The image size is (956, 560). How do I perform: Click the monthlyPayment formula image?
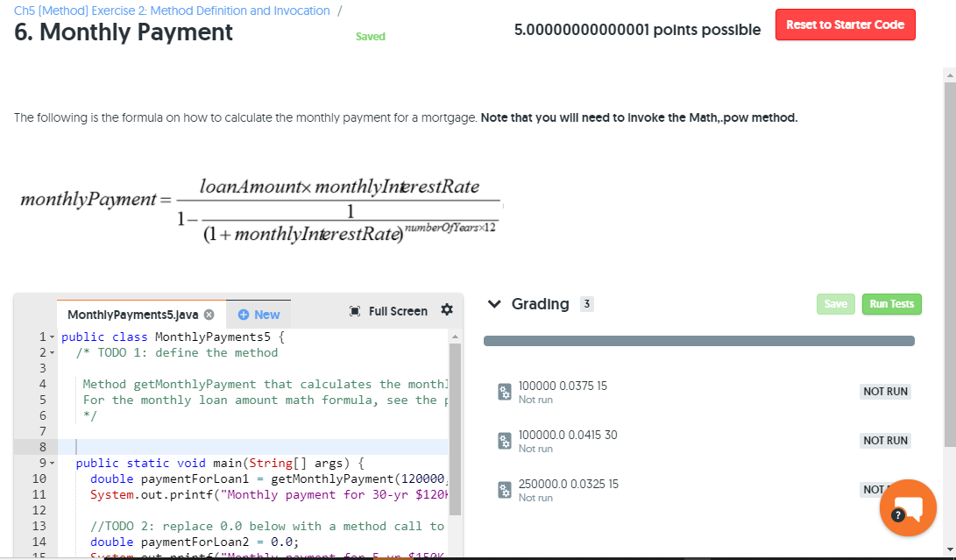tap(260, 210)
